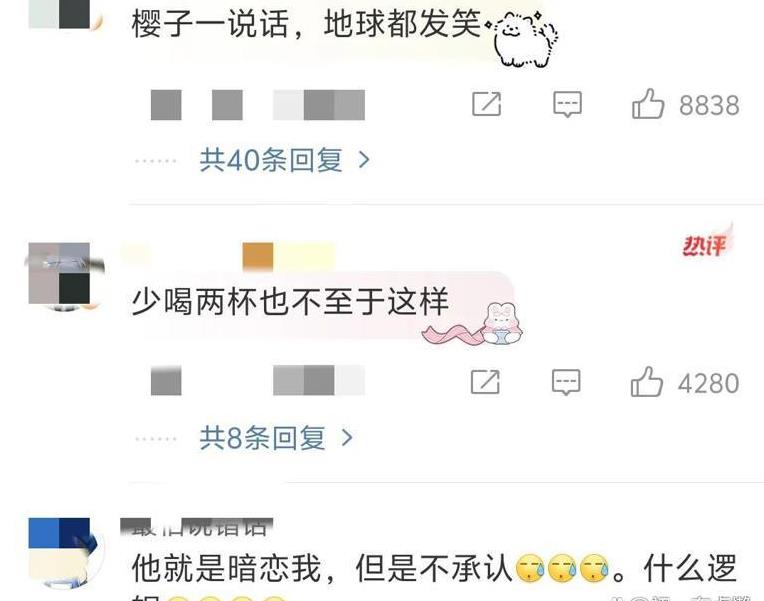Image resolution: width=764 pixels, height=601 pixels.
Task: Like the comment with 8838 likes
Action: coord(648,104)
